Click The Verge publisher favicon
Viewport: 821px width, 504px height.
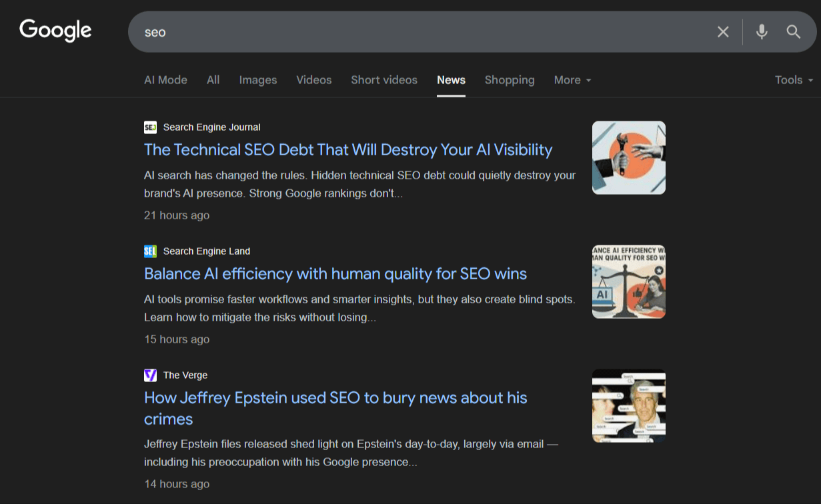tap(150, 375)
